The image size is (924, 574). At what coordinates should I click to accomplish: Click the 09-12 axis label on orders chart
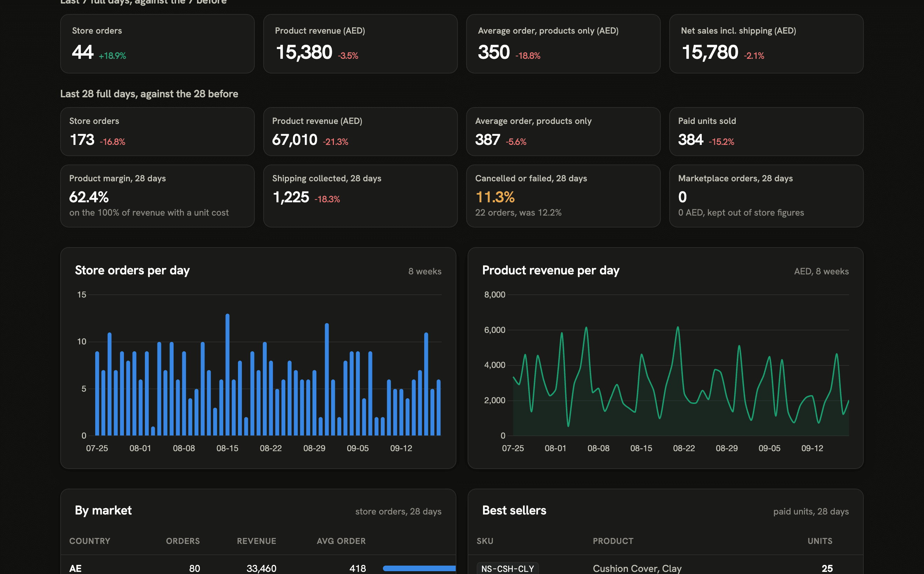[401, 448]
